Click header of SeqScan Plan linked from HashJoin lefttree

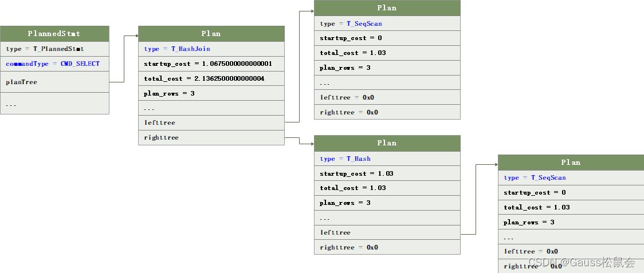[x=387, y=8]
